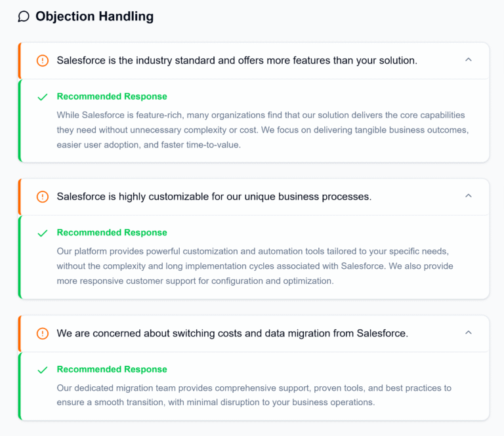This screenshot has width=504, height=436.
Task: Collapse the industry standard objection chevron
Action: 468,60
